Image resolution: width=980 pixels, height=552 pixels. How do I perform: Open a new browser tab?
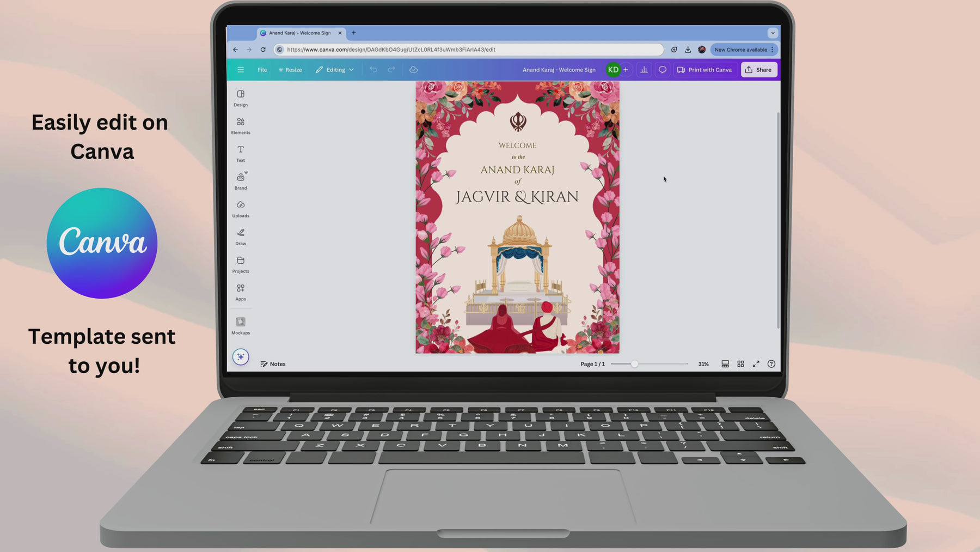click(x=354, y=33)
